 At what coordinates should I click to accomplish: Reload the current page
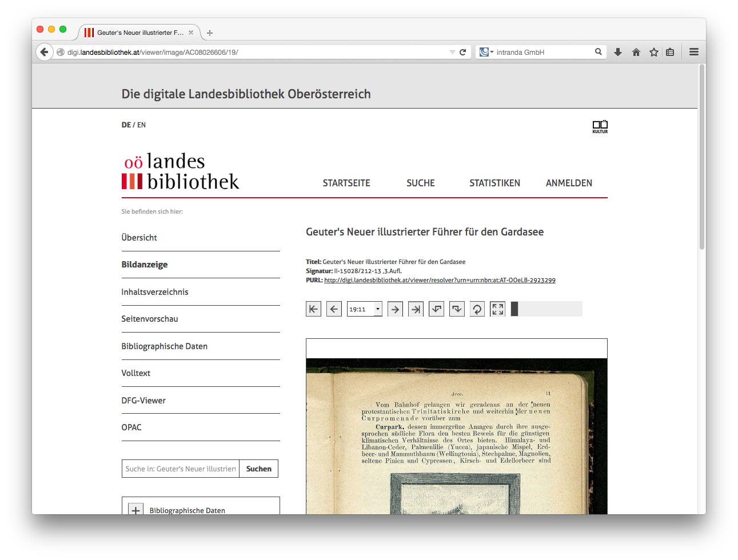463,52
